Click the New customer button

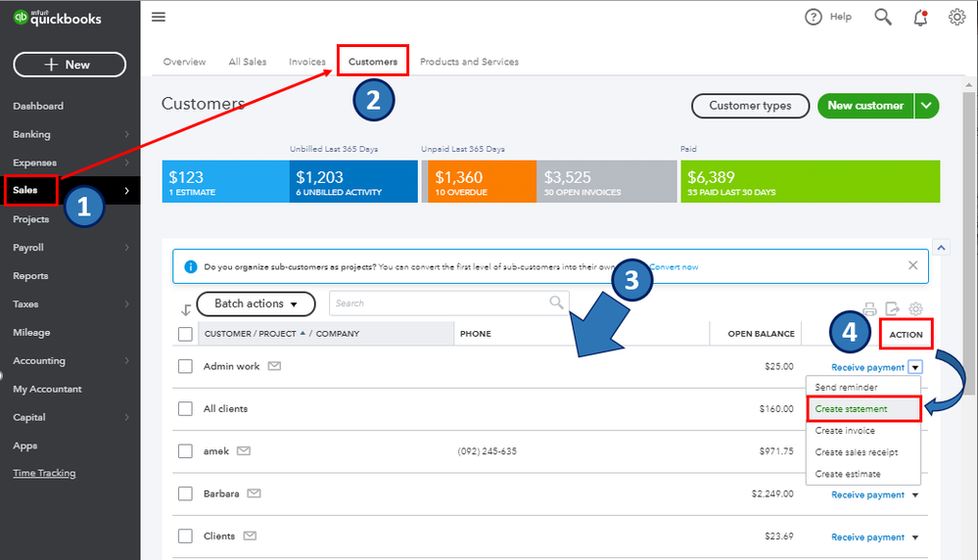click(x=865, y=106)
